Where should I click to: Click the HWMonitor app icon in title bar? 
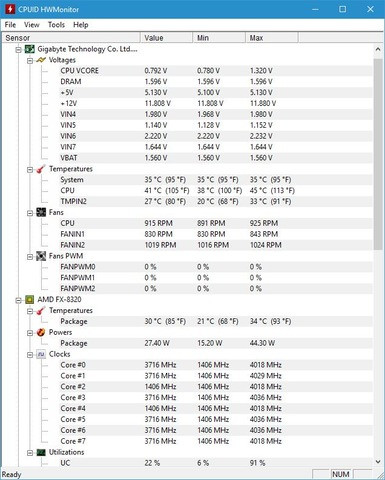[10, 9]
